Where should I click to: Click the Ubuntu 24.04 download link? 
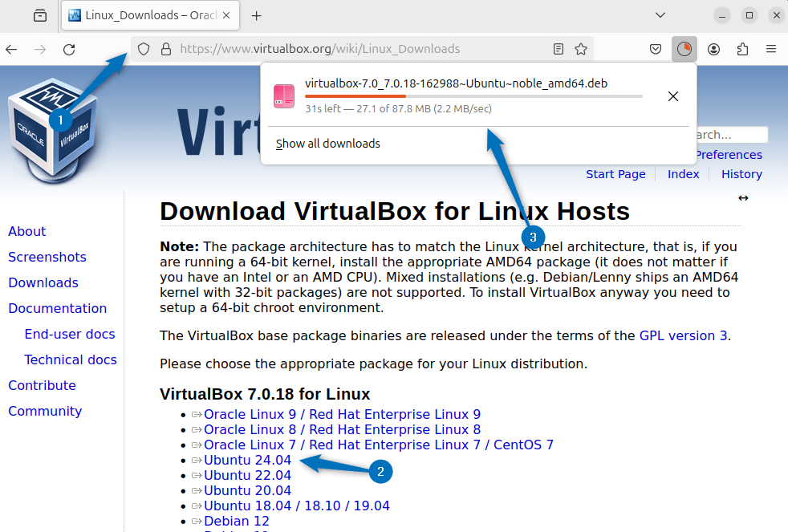click(x=247, y=460)
